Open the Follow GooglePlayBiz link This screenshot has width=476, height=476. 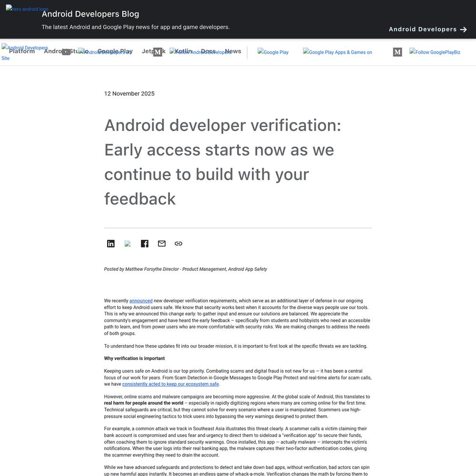point(435,52)
